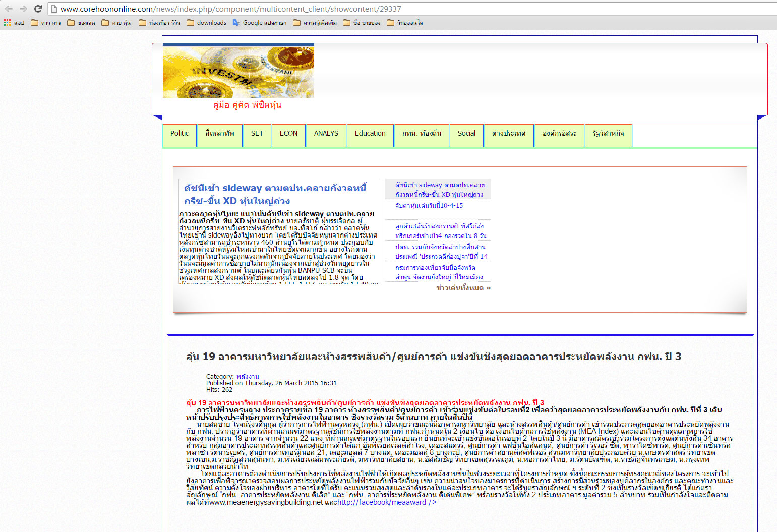Select the Politic menu tab

[x=179, y=134]
